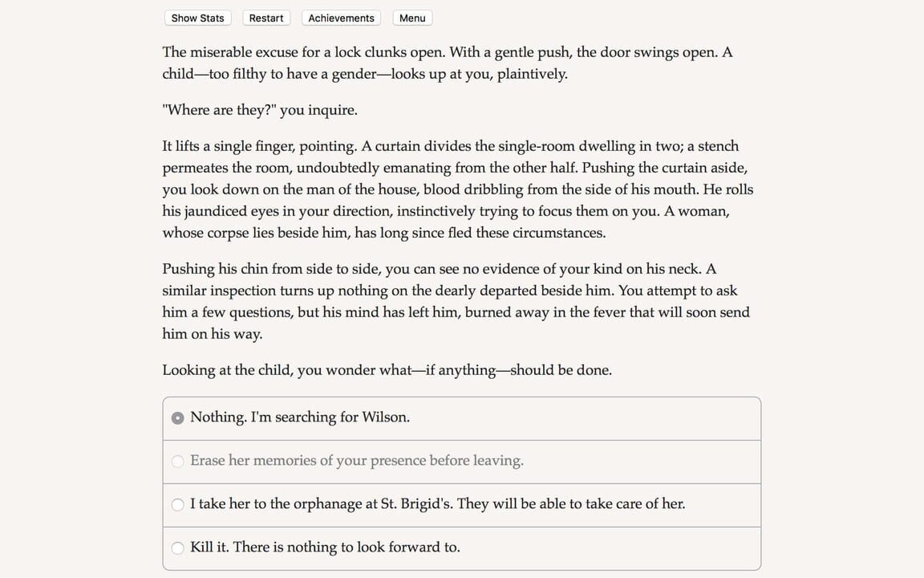The width and height of the screenshot is (924, 578).
Task: Click Menu at the top of the page
Action: tap(411, 18)
